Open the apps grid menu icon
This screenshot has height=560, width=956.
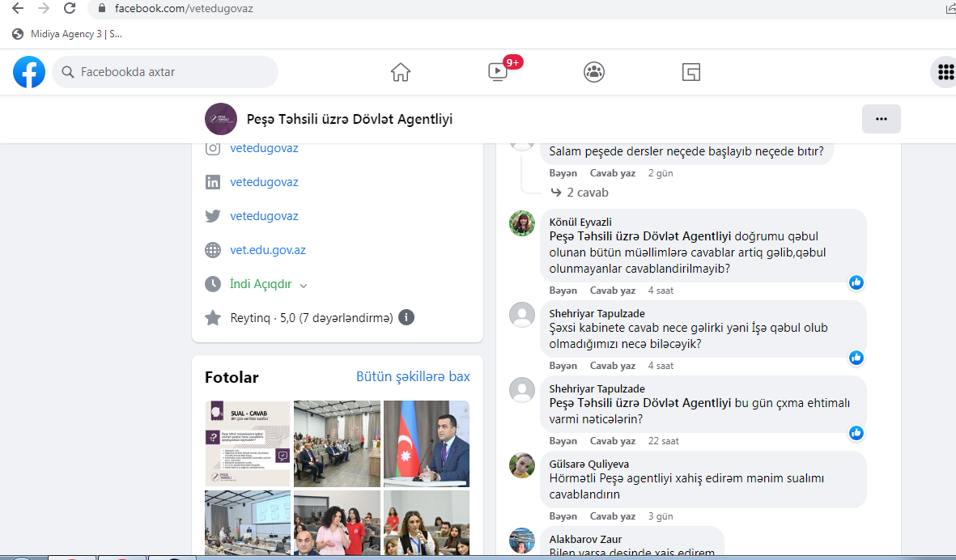[x=945, y=72]
